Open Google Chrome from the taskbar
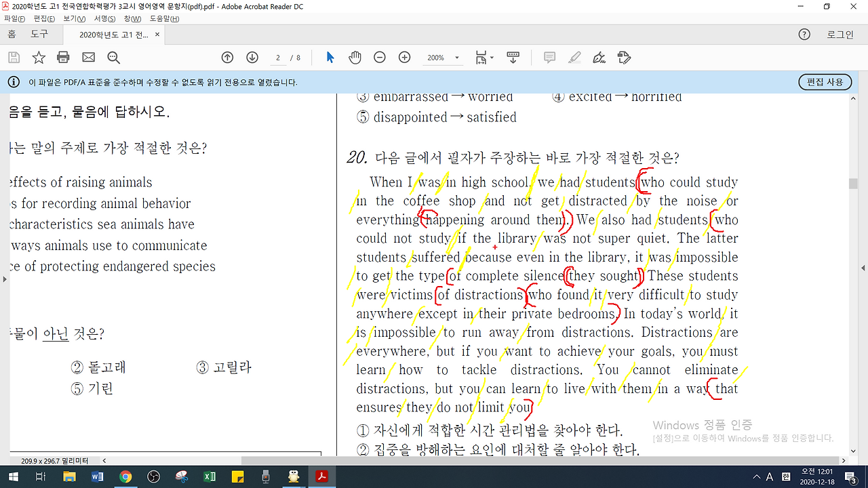The height and width of the screenshot is (488, 868). pyautogui.click(x=125, y=476)
